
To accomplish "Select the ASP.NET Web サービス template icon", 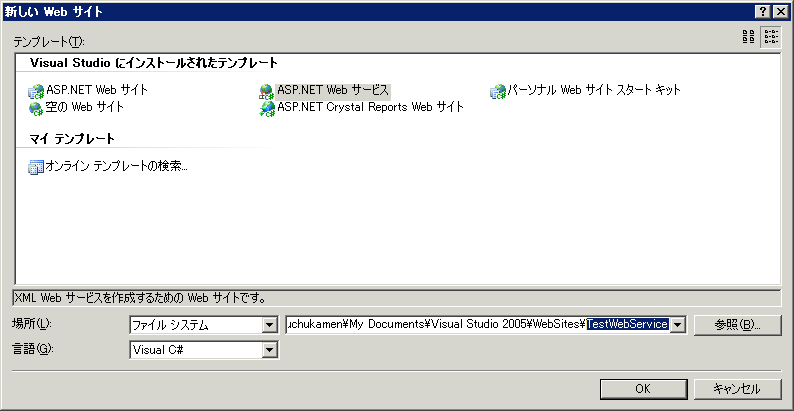I will (267, 91).
